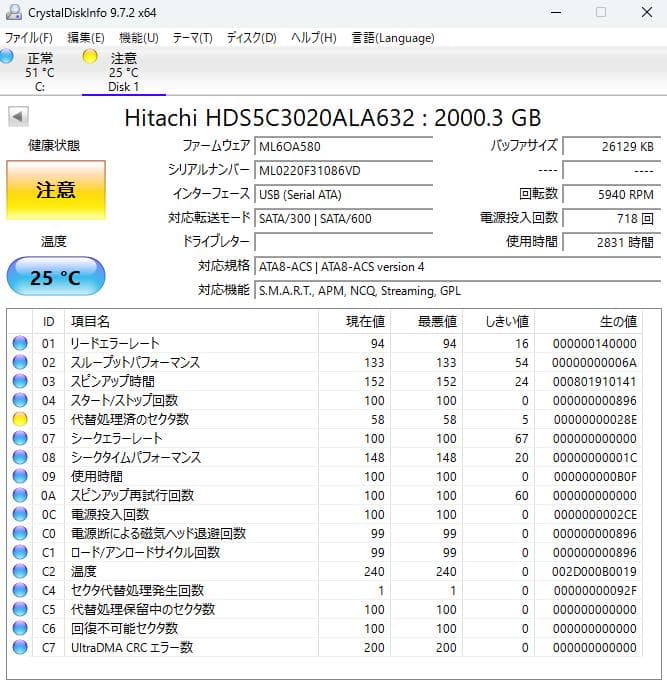Open the 言語(Language) menu
This screenshot has width=667, height=683.
pyautogui.click(x=393, y=38)
